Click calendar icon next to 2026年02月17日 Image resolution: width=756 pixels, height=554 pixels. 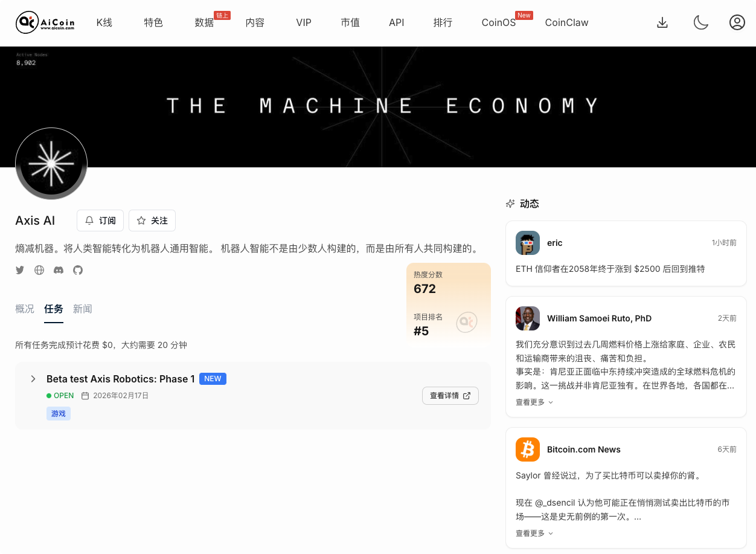click(85, 396)
